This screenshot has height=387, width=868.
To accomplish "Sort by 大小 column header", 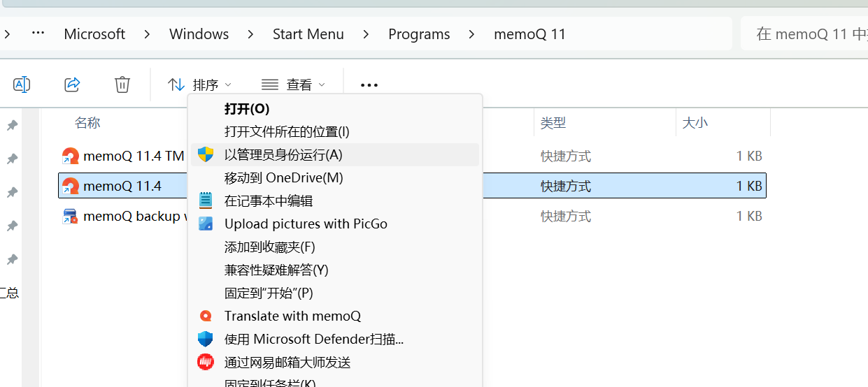I will click(695, 123).
